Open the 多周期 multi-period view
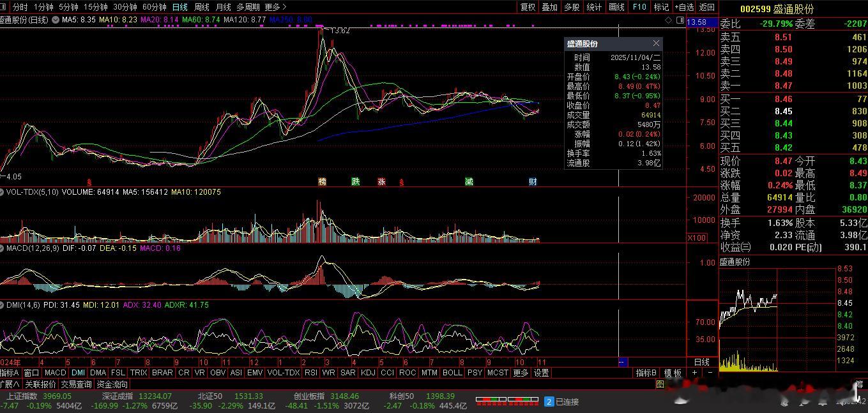This screenshot has width=868, height=413. coord(248,7)
